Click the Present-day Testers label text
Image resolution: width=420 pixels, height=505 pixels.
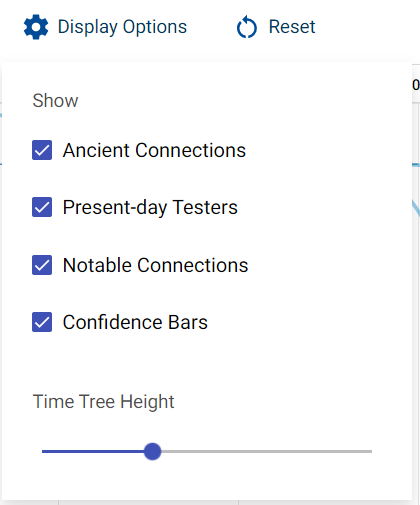(x=150, y=208)
